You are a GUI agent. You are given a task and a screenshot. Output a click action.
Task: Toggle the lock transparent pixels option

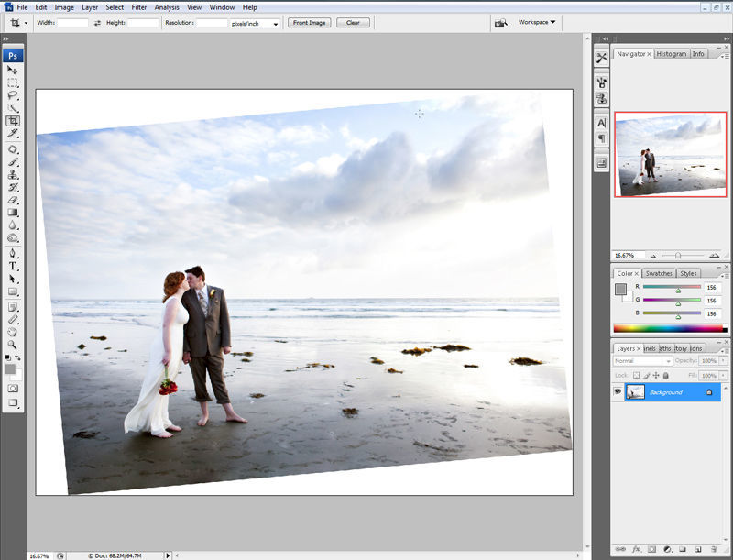point(637,376)
